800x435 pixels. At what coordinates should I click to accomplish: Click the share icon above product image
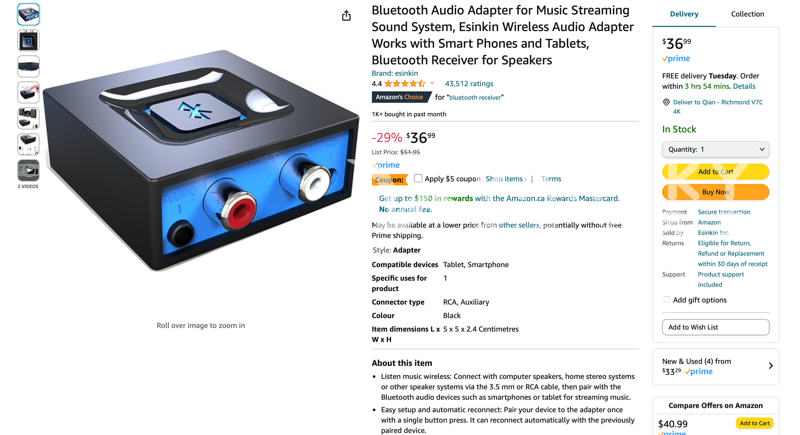point(346,16)
